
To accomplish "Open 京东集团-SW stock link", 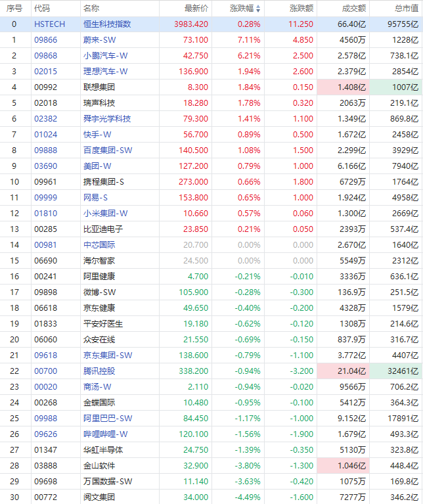I will [108, 355].
